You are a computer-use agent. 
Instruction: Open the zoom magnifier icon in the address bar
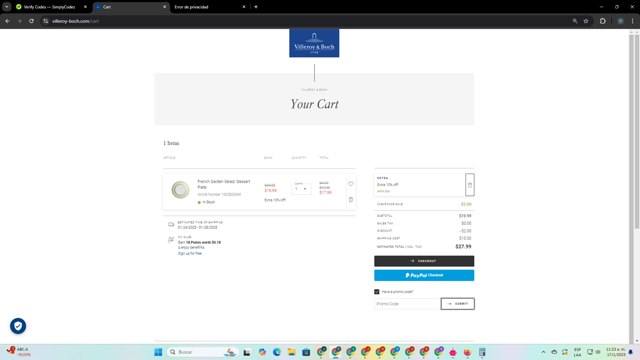tap(575, 21)
